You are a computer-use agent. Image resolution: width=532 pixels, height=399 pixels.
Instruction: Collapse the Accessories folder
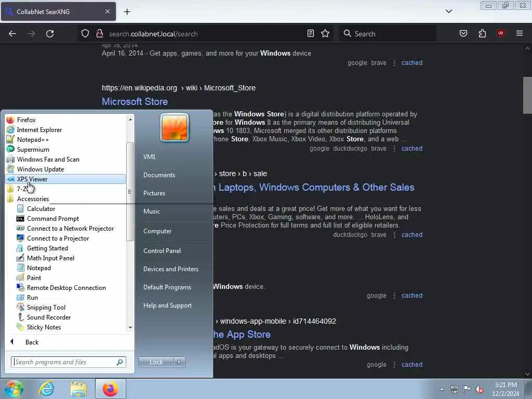pyautogui.click(x=33, y=199)
